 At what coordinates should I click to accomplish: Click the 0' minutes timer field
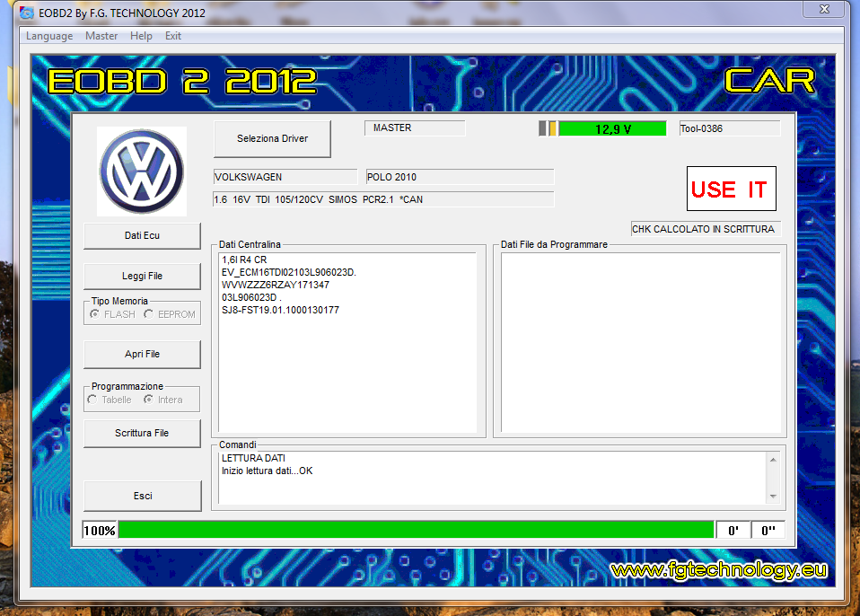733,531
